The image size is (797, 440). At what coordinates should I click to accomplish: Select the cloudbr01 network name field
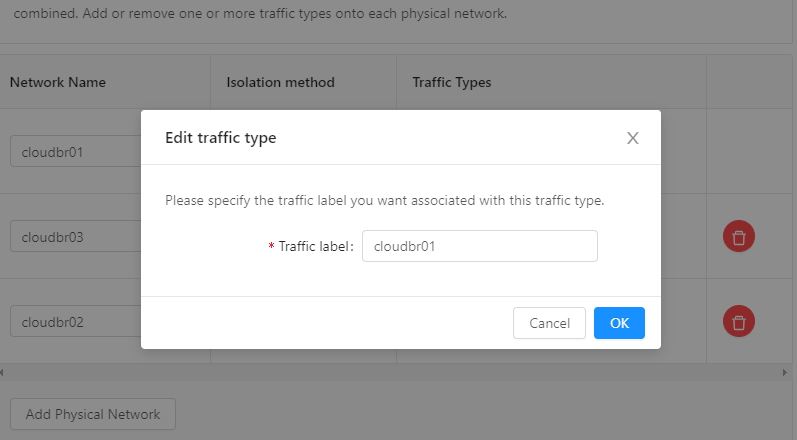(76, 151)
